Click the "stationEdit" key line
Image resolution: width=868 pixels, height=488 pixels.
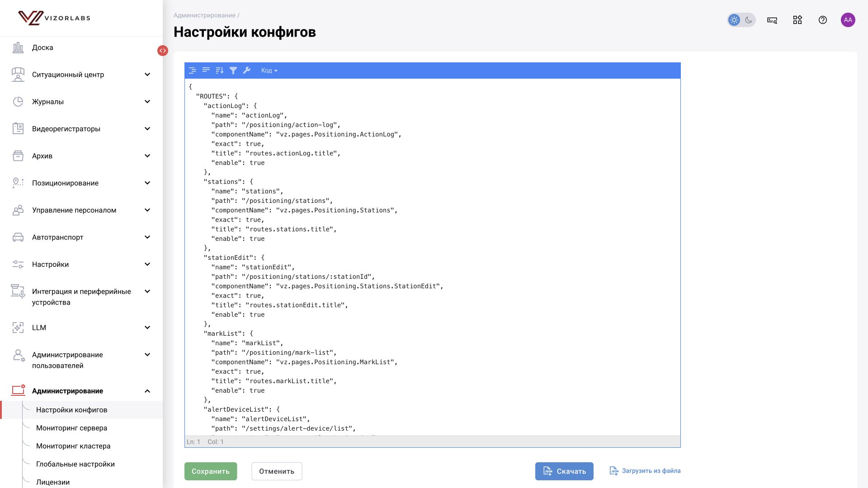tap(234, 258)
